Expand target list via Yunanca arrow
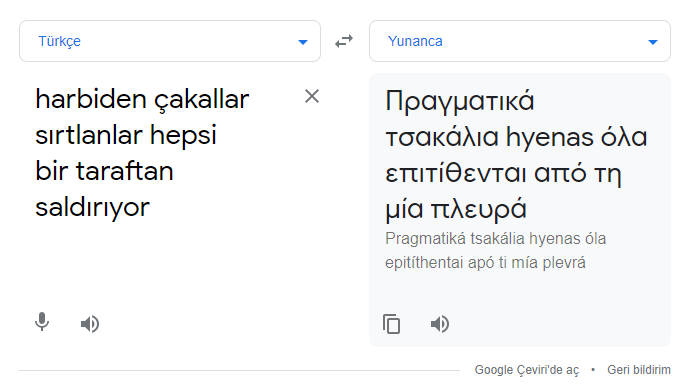The height and width of the screenshot is (392, 686). point(653,42)
